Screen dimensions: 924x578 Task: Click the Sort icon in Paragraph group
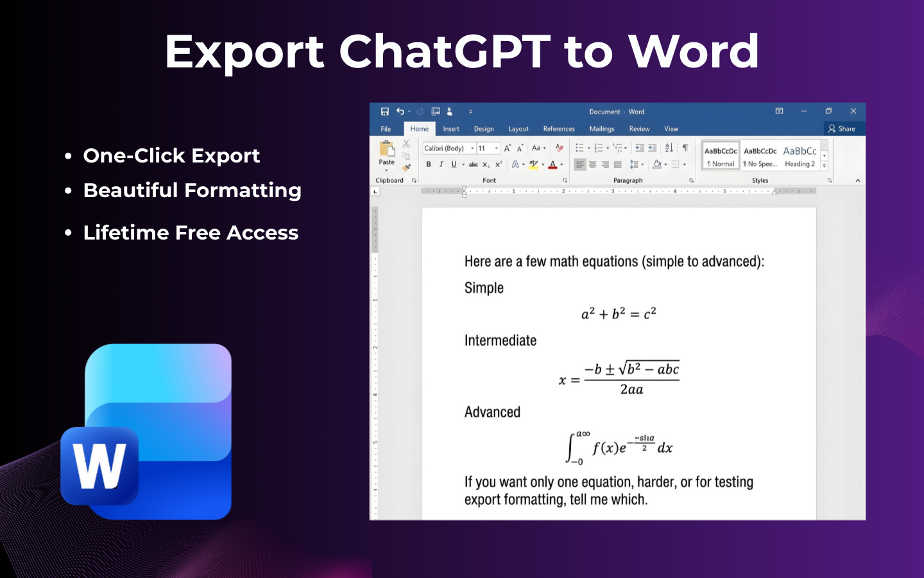(669, 148)
